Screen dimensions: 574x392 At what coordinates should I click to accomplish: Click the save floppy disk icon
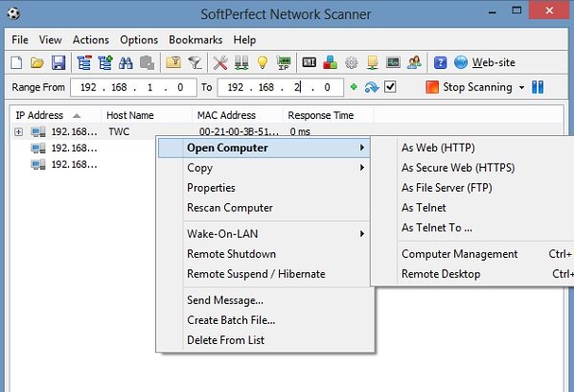58,62
